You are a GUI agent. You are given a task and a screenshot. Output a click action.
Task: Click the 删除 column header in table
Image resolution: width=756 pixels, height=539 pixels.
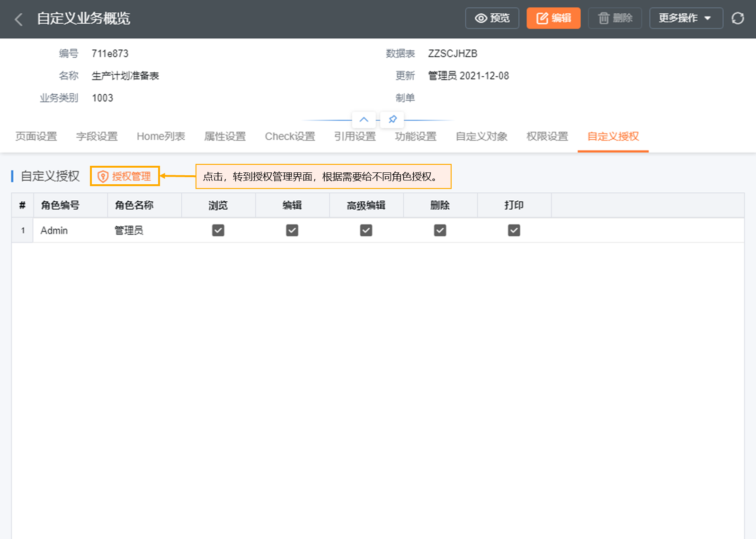pyautogui.click(x=440, y=205)
